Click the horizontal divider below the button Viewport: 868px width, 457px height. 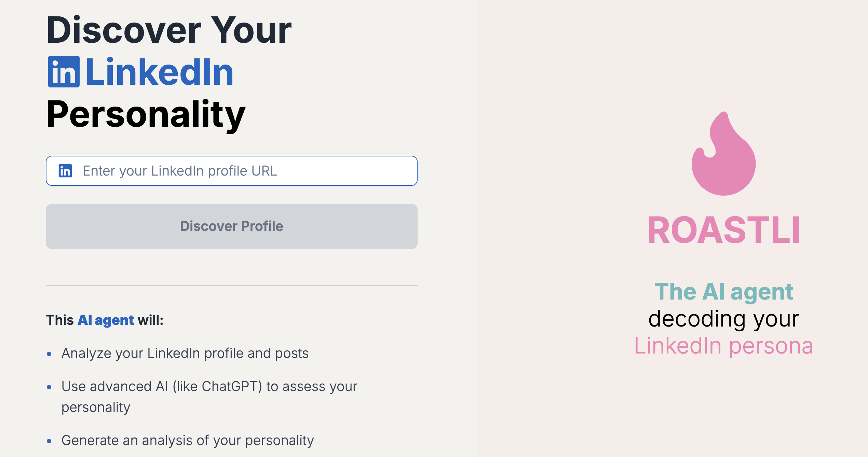coord(232,286)
